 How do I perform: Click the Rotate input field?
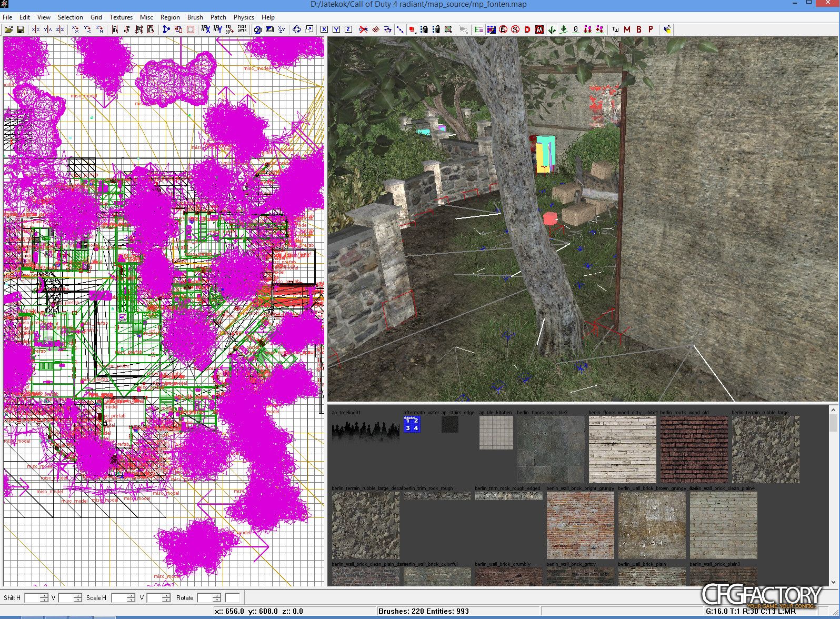click(205, 598)
